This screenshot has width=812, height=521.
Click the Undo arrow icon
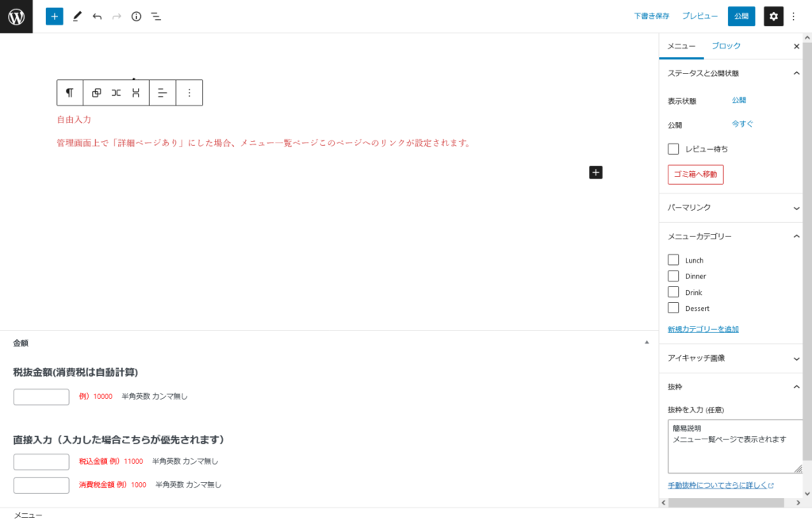click(97, 16)
